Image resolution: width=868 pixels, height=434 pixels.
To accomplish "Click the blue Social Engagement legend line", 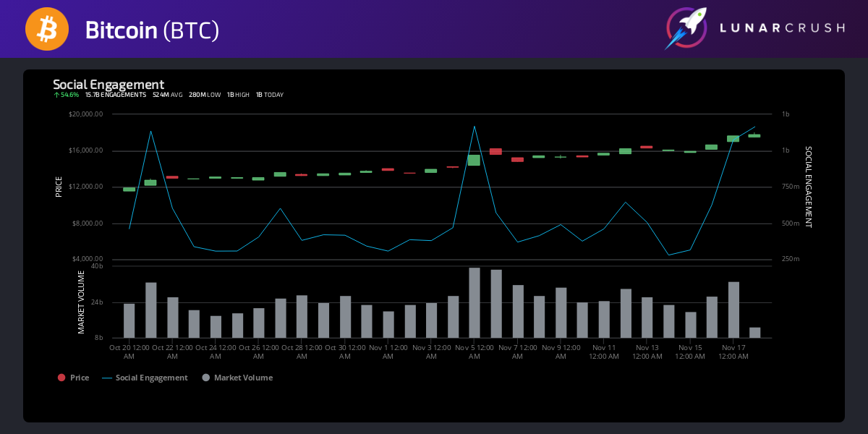I will pos(107,378).
